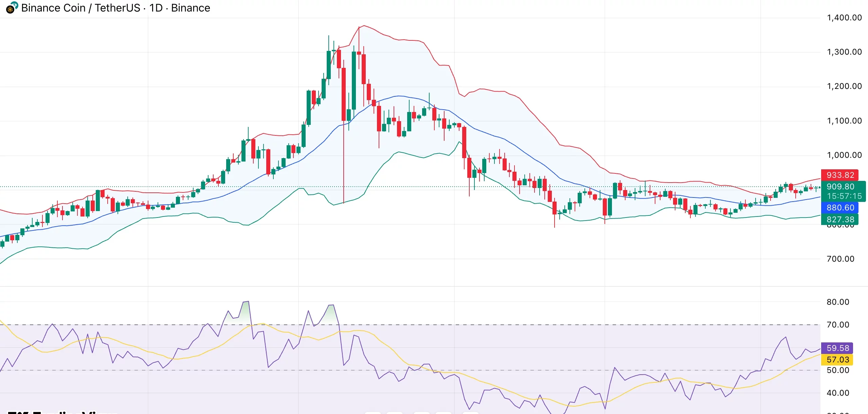
Task: Click the 40.00 RSI axis label
Action: (838, 393)
